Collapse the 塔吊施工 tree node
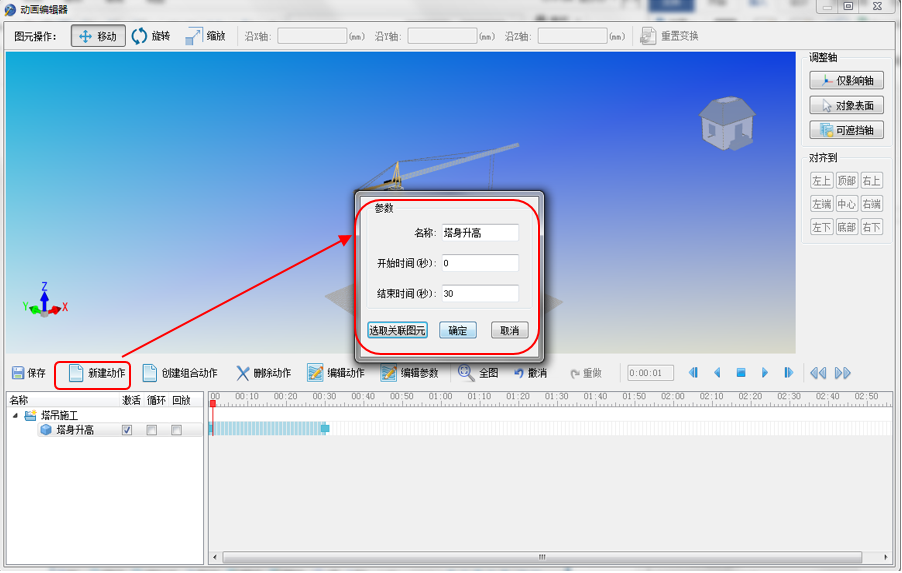The image size is (902, 573). tap(16, 415)
